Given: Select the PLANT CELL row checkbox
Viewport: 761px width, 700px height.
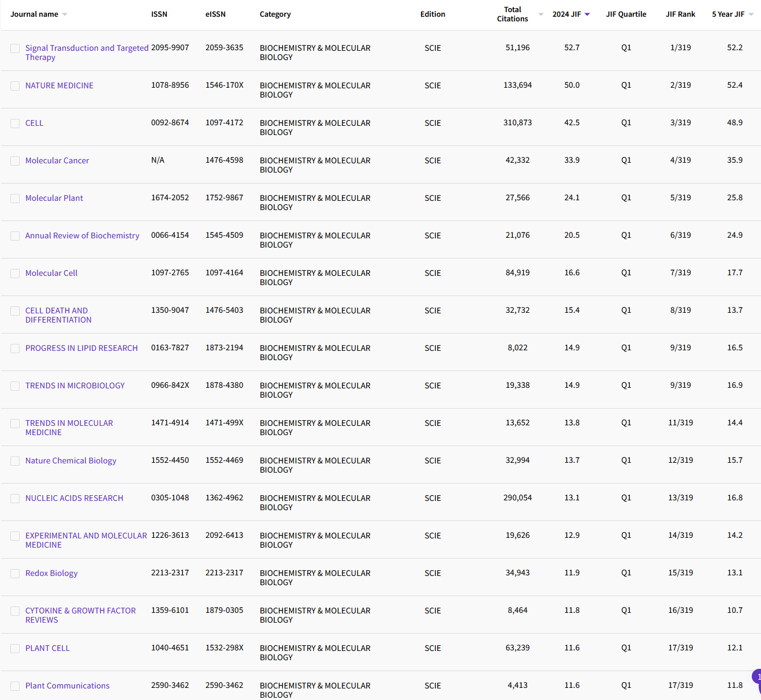Looking at the screenshot, I should 15,648.
